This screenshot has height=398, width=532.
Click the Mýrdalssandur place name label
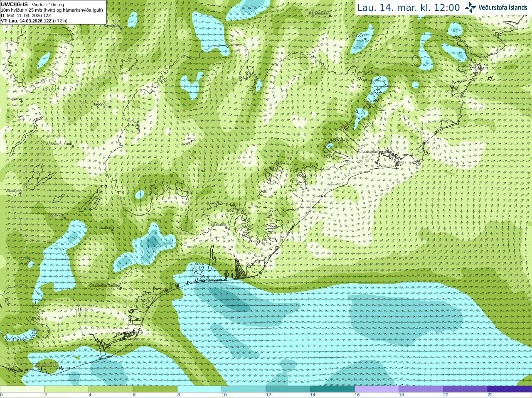[x=47, y=365]
